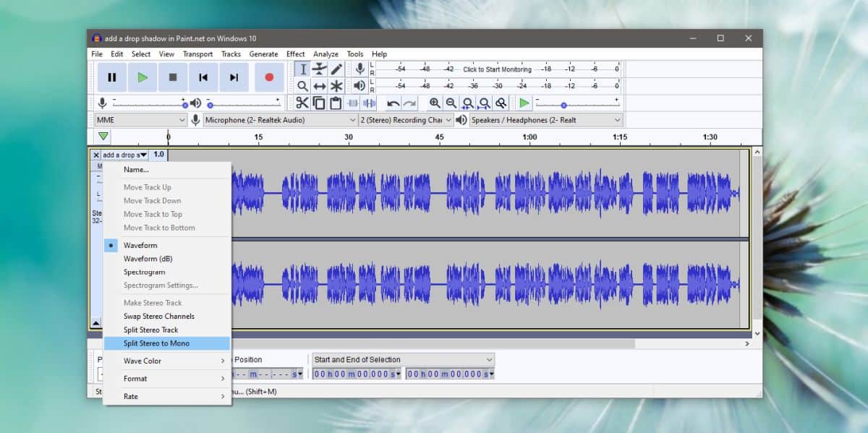The height and width of the screenshot is (433, 868).
Task: Click the red Record button
Action: 269,77
